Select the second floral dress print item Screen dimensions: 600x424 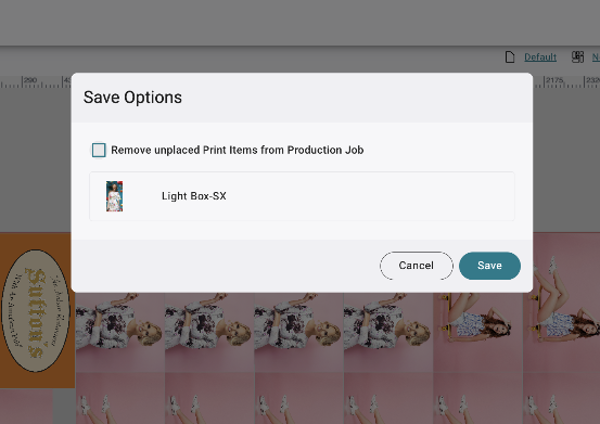point(209,330)
